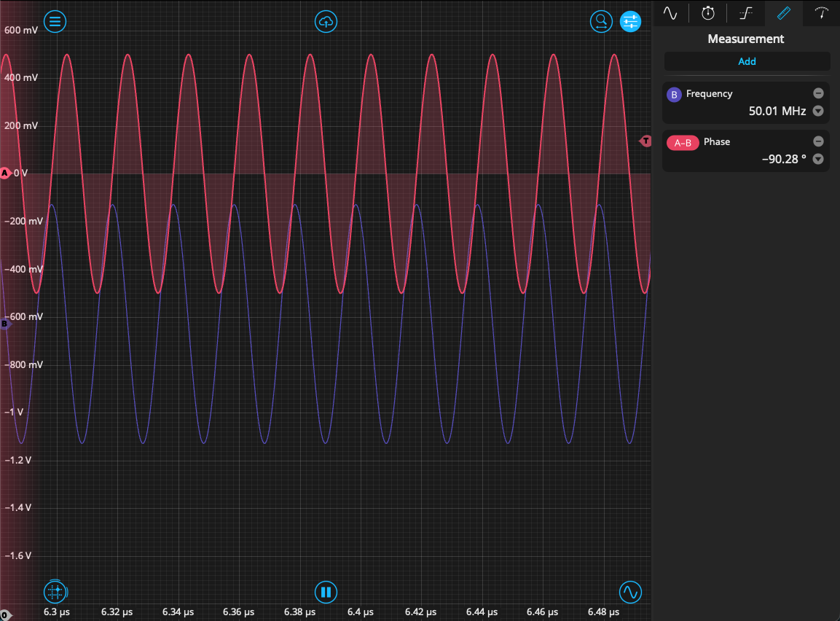Click Add to create a measurement
Viewport: 840px width, 621px height.
747,61
